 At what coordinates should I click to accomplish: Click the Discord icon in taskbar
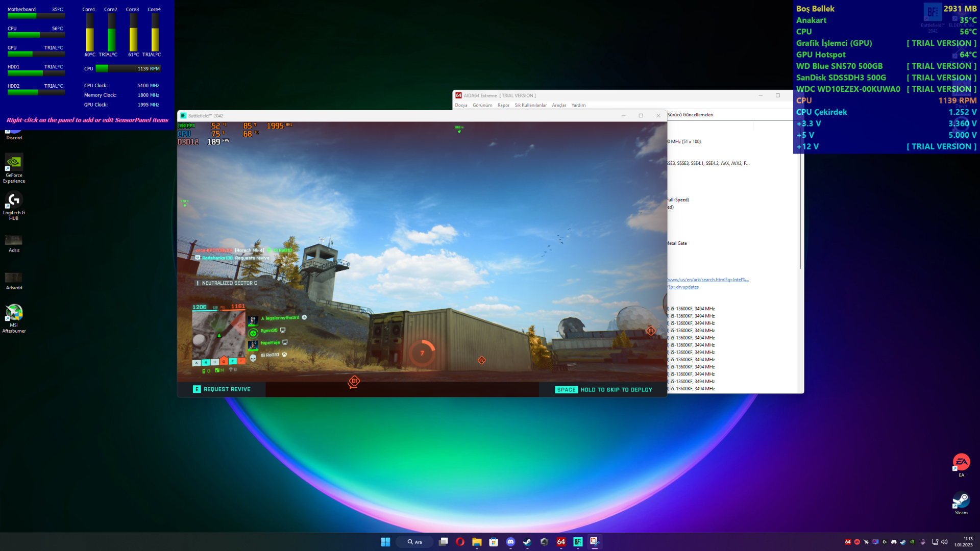pyautogui.click(x=510, y=542)
